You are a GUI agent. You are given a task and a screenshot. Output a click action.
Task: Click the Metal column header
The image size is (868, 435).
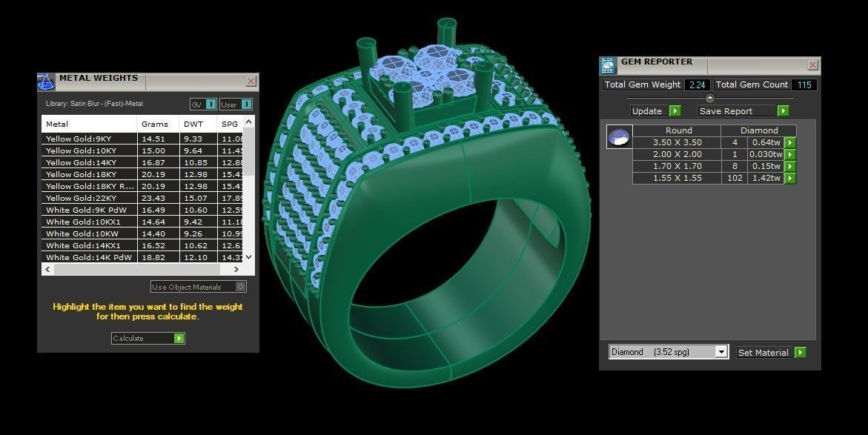89,124
